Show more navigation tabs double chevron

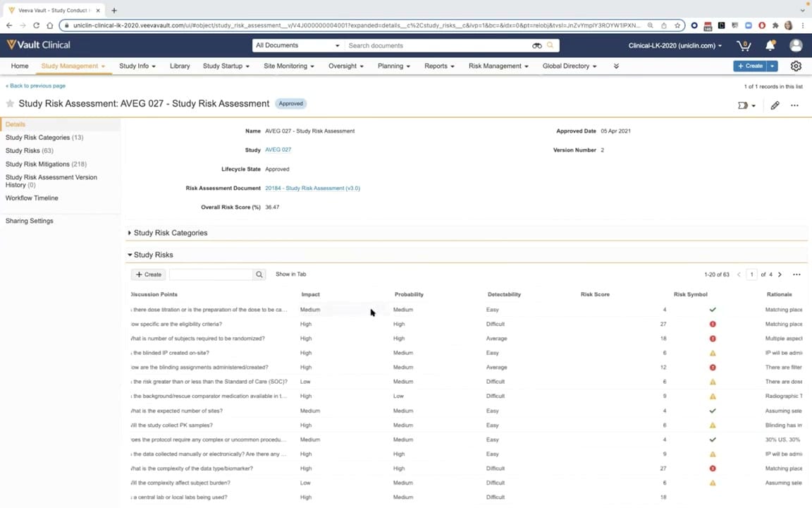[616, 66]
